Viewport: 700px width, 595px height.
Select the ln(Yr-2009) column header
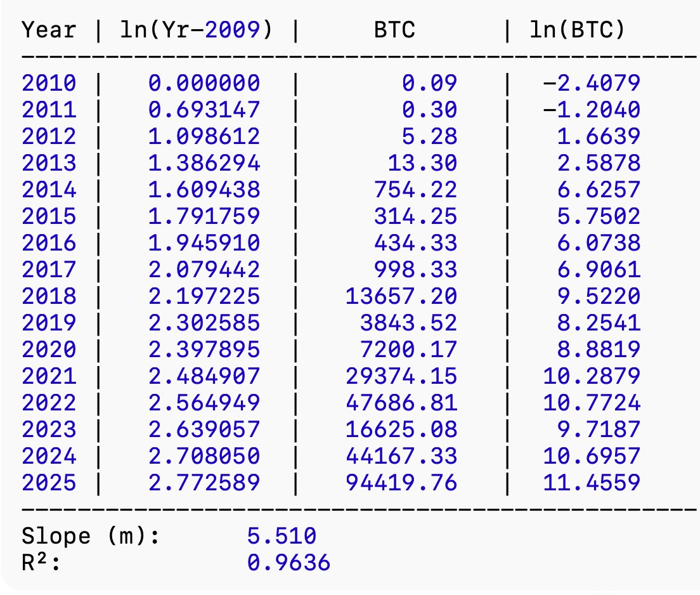click(197, 30)
